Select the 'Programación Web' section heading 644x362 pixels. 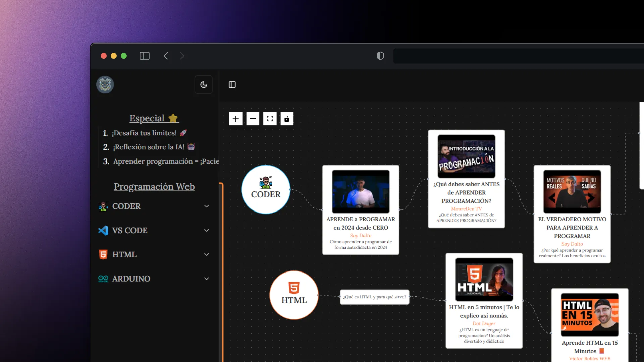coord(154,187)
